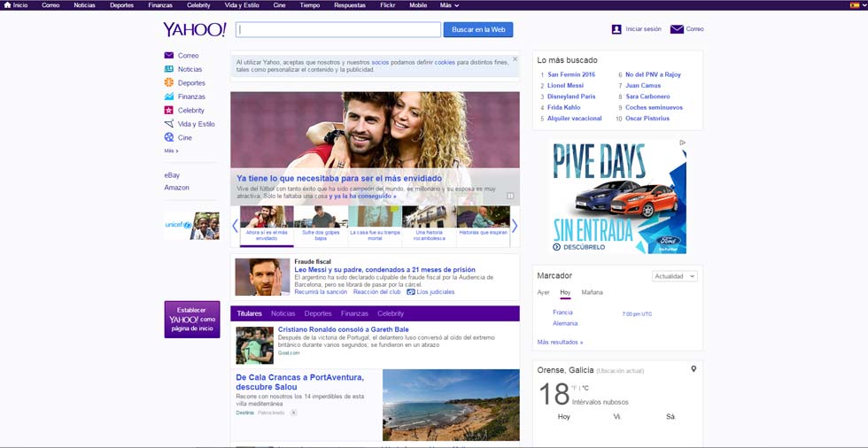Click the Inicio home icon in top bar
Screen dimensions: 868x448
click(x=7, y=5)
